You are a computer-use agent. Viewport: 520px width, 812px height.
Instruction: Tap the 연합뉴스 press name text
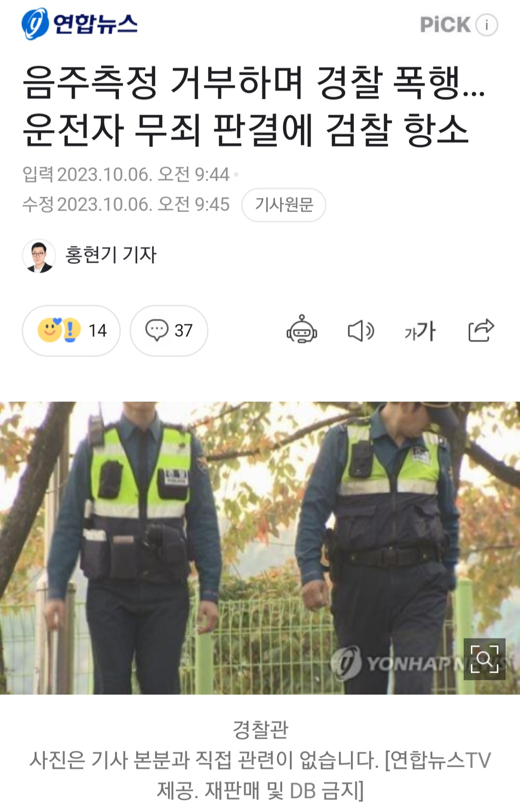[x=95, y=24]
